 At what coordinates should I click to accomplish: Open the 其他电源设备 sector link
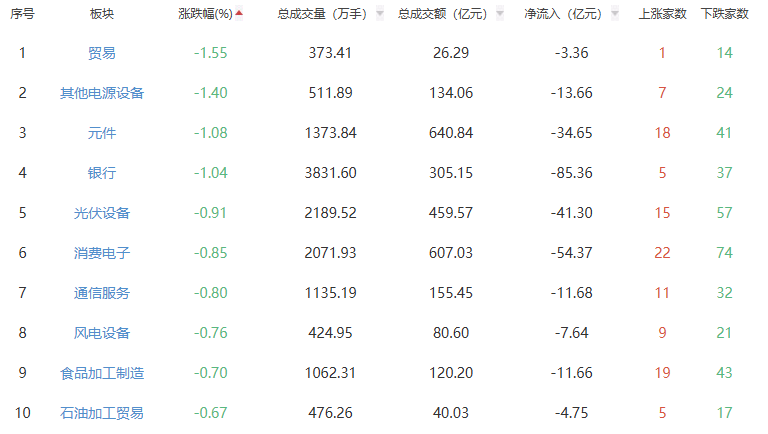click(102, 93)
